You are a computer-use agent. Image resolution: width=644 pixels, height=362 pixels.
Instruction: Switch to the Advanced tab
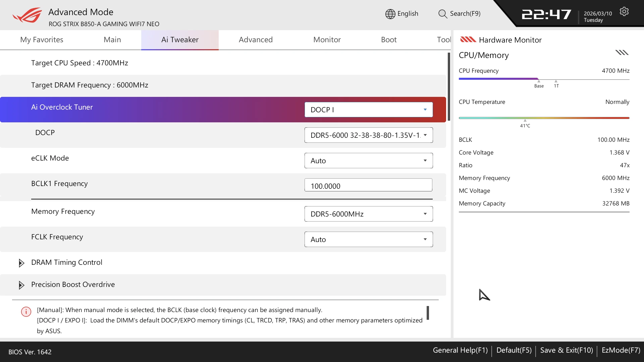[256, 40]
